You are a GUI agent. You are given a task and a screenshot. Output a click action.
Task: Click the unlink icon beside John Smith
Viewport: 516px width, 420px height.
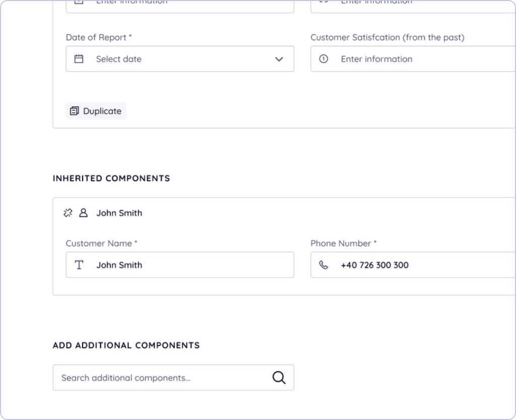click(x=68, y=213)
